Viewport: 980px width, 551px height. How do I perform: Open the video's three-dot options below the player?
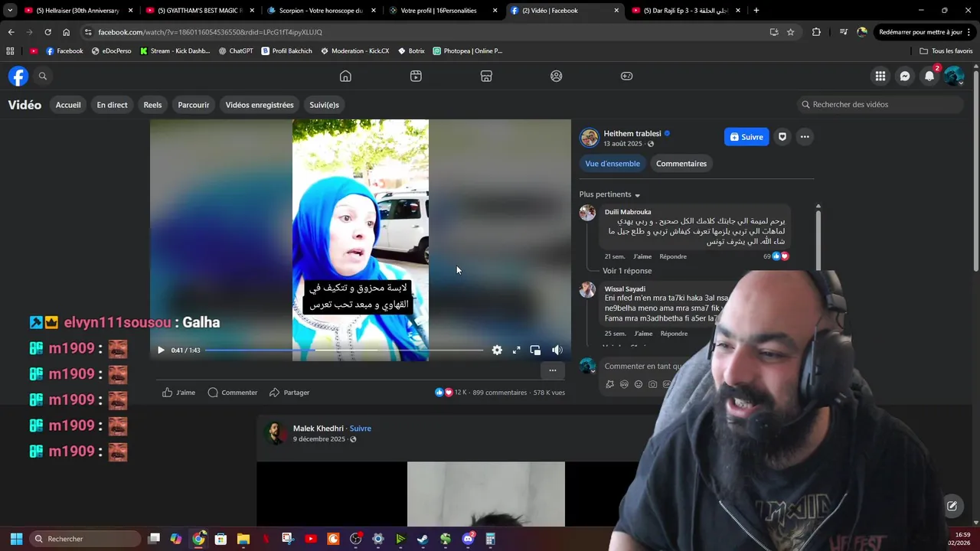pyautogui.click(x=552, y=370)
